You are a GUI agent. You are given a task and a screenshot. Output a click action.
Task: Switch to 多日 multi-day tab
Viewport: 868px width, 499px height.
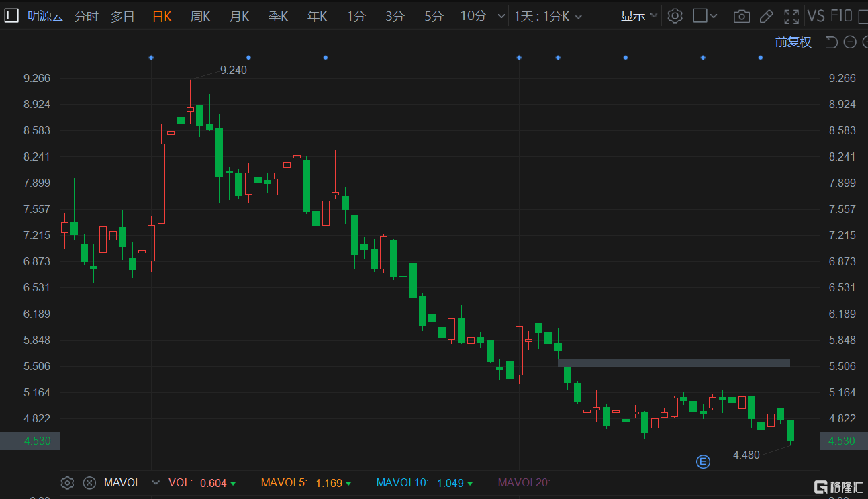pos(123,16)
